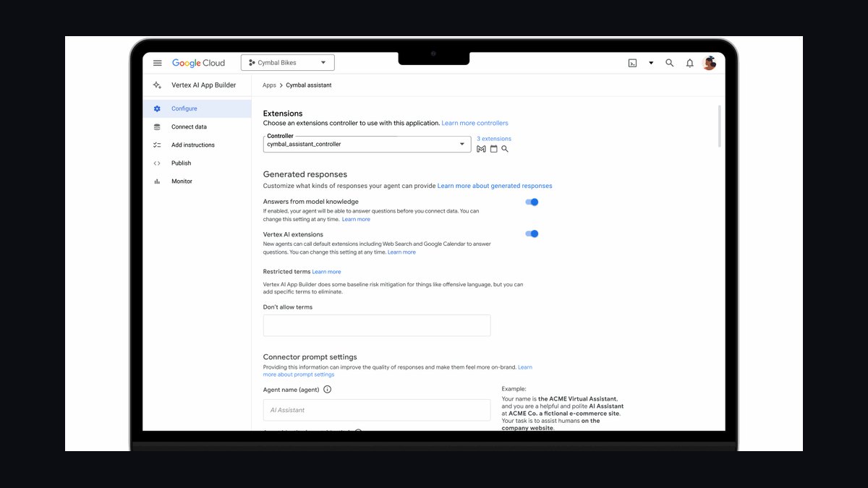Click the Web Search extension icon
This screenshot has height=488, width=868.
(505, 149)
